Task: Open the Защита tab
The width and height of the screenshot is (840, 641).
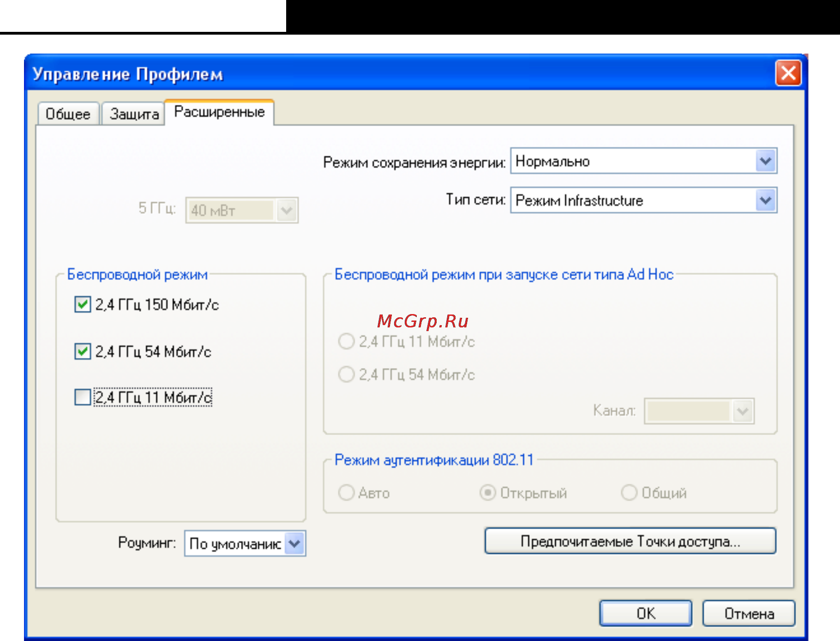Action: [133, 114]
